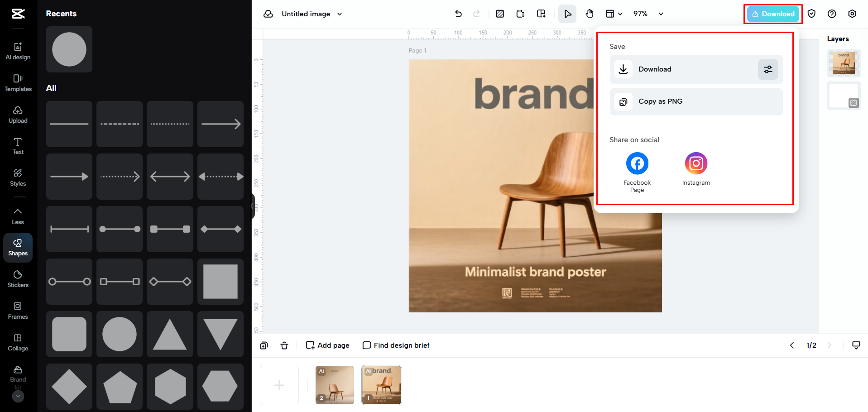This screenshot has width=868, height=412.
Task: Insert the solid straight line shape
Action: coord(69,124)
